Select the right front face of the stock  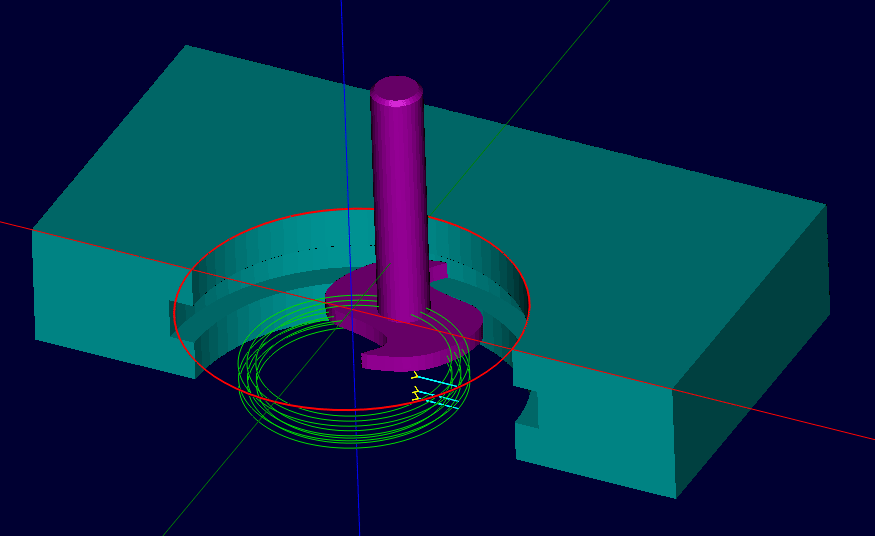click(x=600, y=430)
